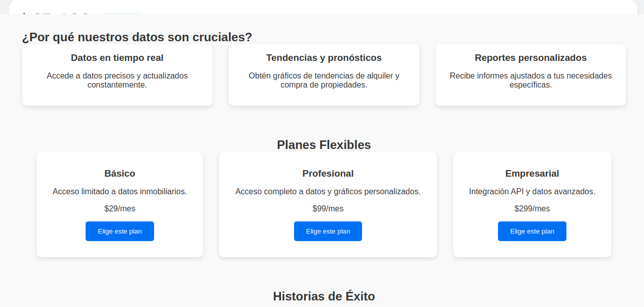This screenshot has height=307, width=644.
Task: Click the $99/mes price label
Action: [x=328, y=209]
